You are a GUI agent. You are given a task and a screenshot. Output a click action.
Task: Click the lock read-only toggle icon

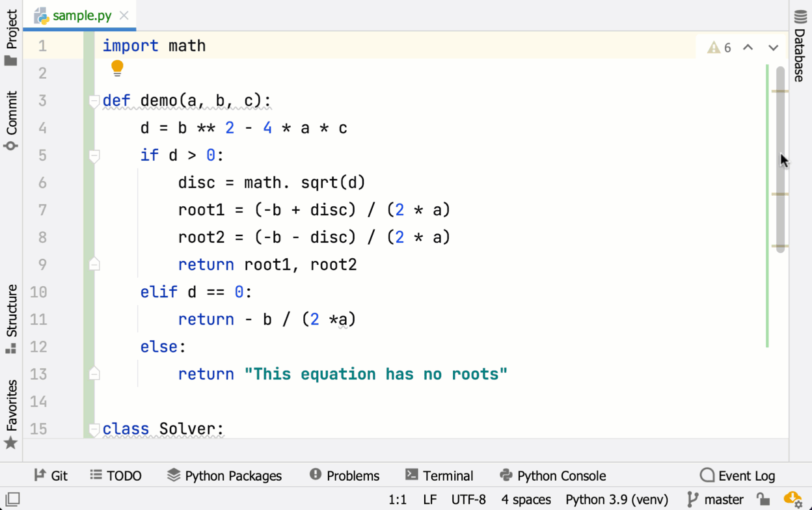coord(764,499)
